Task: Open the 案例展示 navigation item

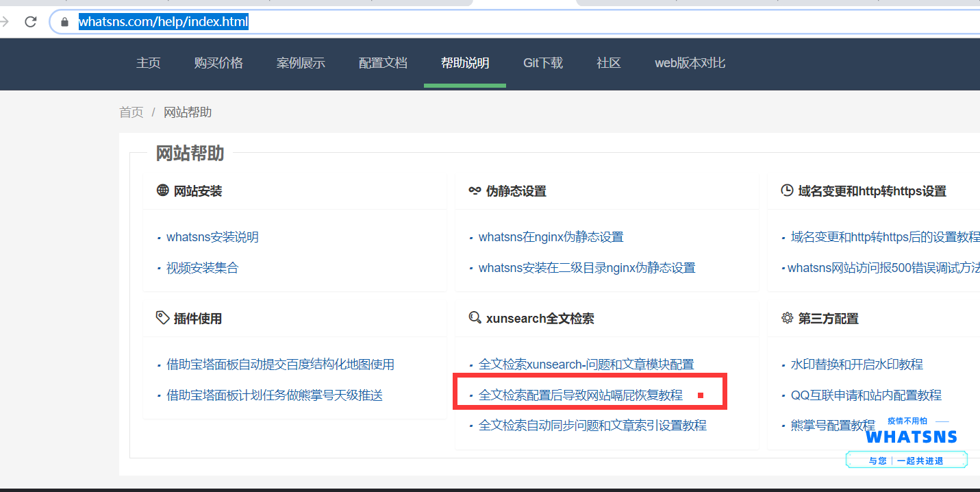Action: pos(301,63)
